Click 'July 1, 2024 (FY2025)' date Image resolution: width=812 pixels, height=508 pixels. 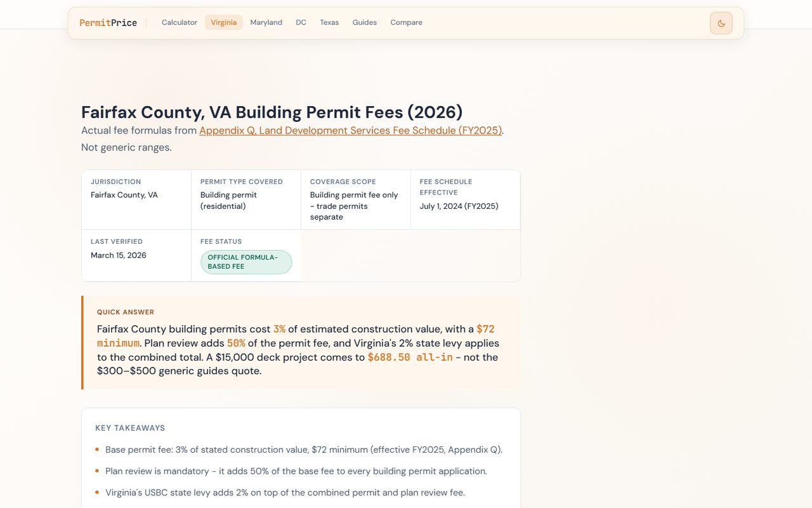click(x=459, y=206)
